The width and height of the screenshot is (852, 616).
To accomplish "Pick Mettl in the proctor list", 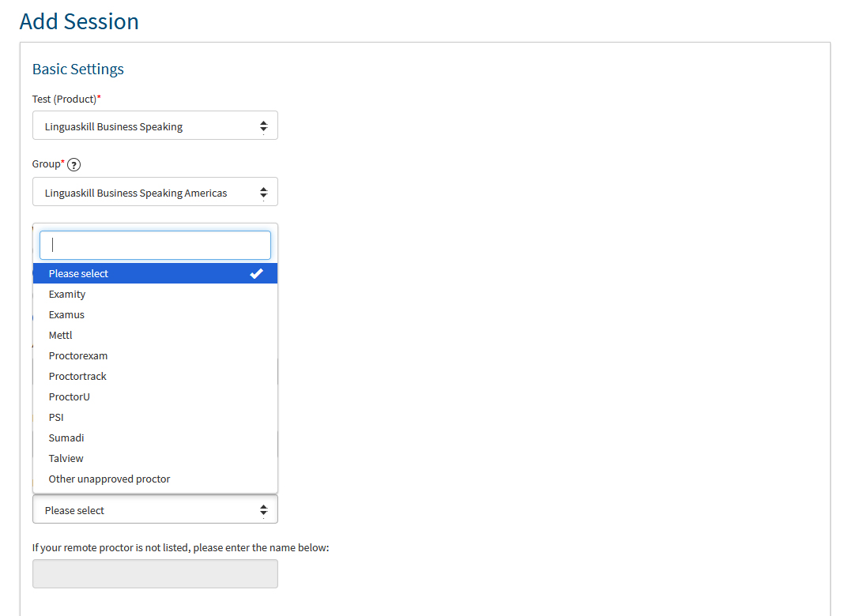I will tap(155, 336).
